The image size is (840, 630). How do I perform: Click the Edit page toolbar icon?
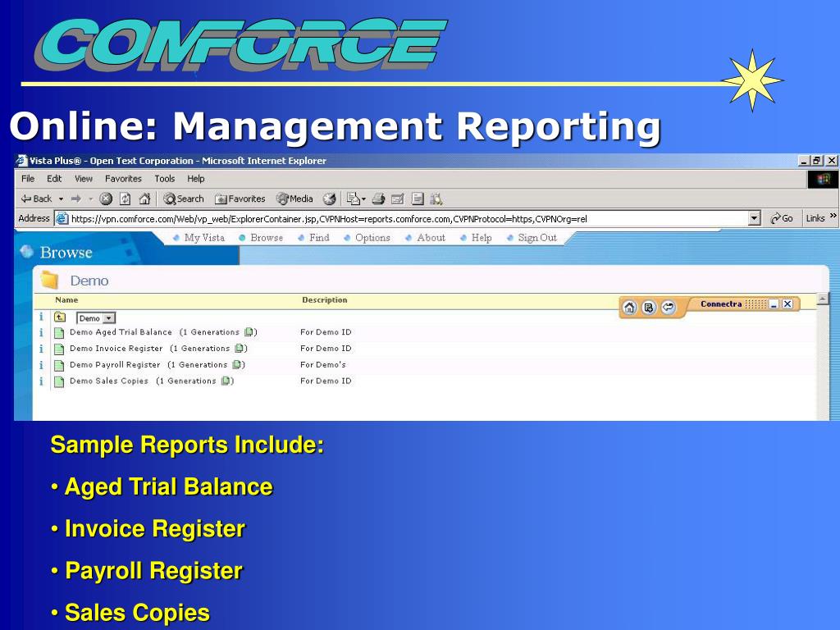(x=398, y=199)
